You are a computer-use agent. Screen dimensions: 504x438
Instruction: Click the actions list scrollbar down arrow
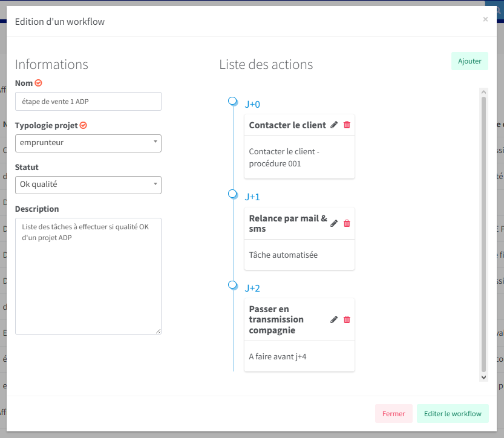point(483,376)
